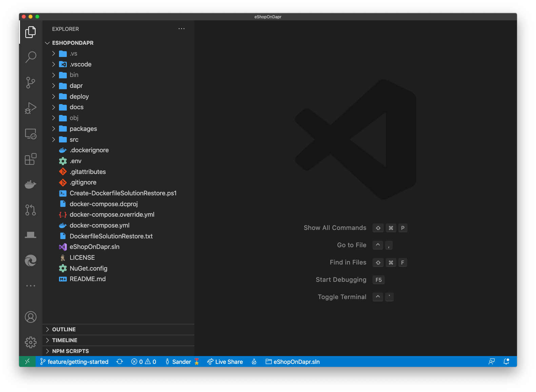Open the Source Control view
This screenshot has height=392, width=536.
pyautogui.click(x=31, y=83)
